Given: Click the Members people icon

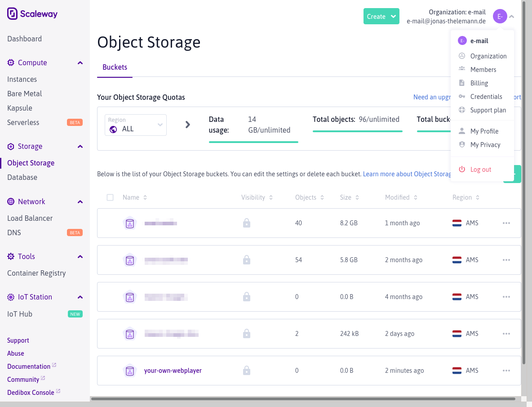Looking at the screenshot, I should 462,68.
